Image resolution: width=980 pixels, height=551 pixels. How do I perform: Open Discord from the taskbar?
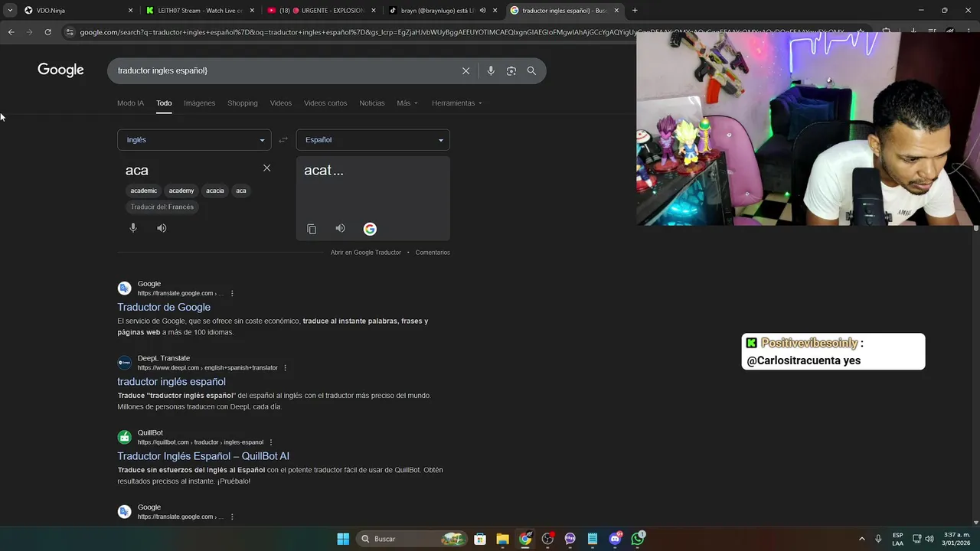coord(616,539)
